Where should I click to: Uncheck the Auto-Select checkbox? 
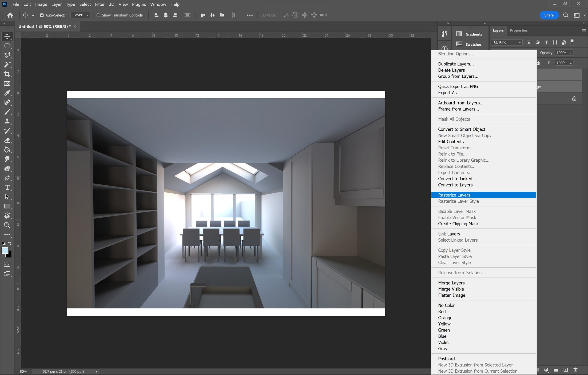pos(42,15)
